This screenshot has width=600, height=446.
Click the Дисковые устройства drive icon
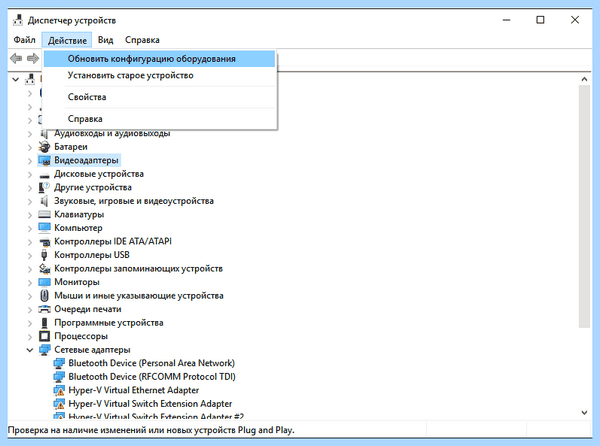(x=44, y=175)
